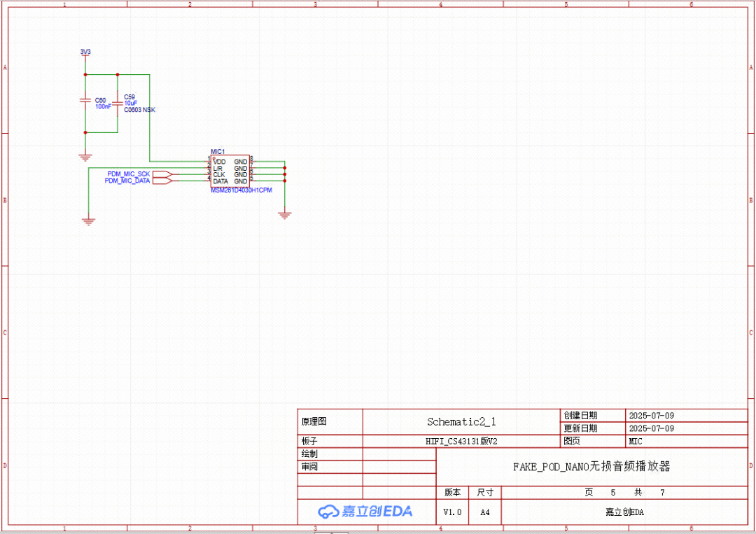Select ground symbol on the L/R wire
Image resolution: width=756 pixels, height=534 pixels.
(88, 220)
